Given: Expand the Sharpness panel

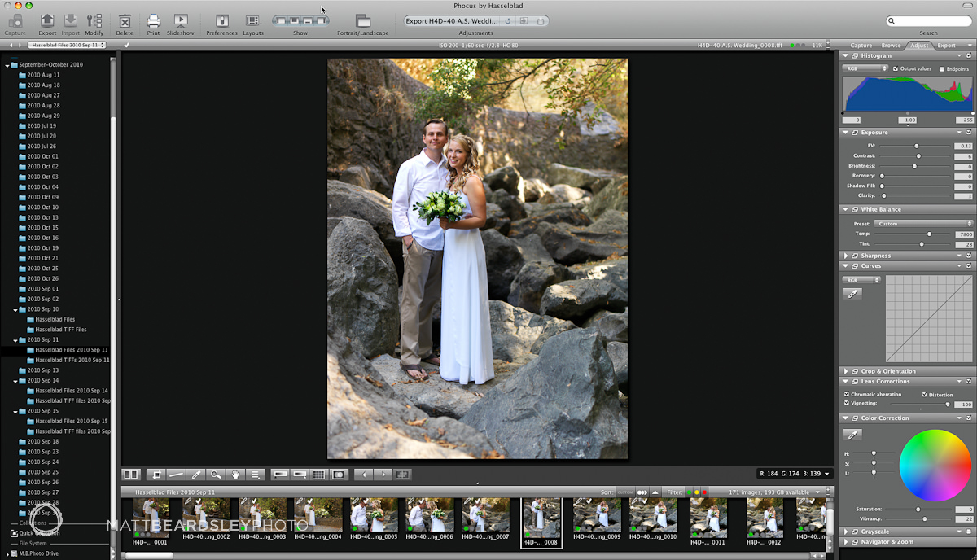Looking at the screenshot, I should 845,256.
